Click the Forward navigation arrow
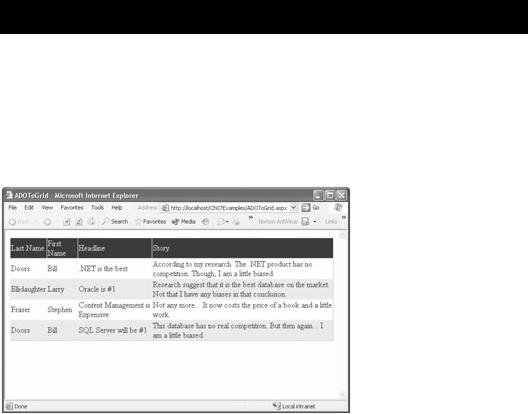Screen dimensions: 528x414 click(47, 222)
